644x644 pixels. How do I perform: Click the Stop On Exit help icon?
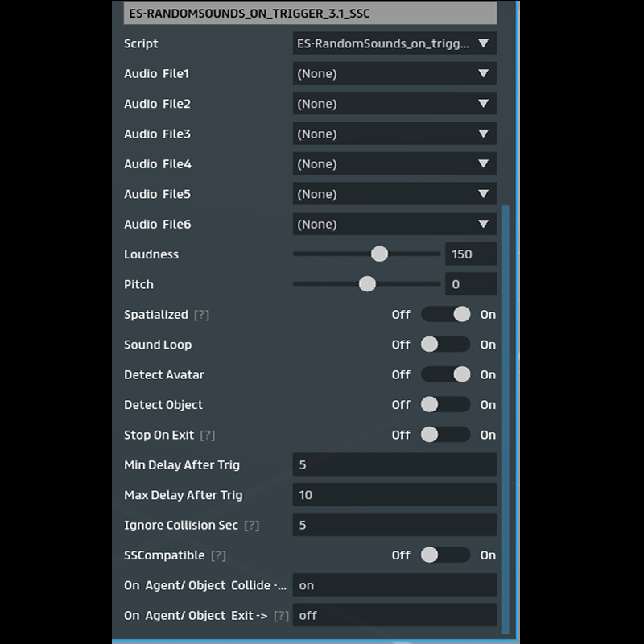[x=208, y=435]
